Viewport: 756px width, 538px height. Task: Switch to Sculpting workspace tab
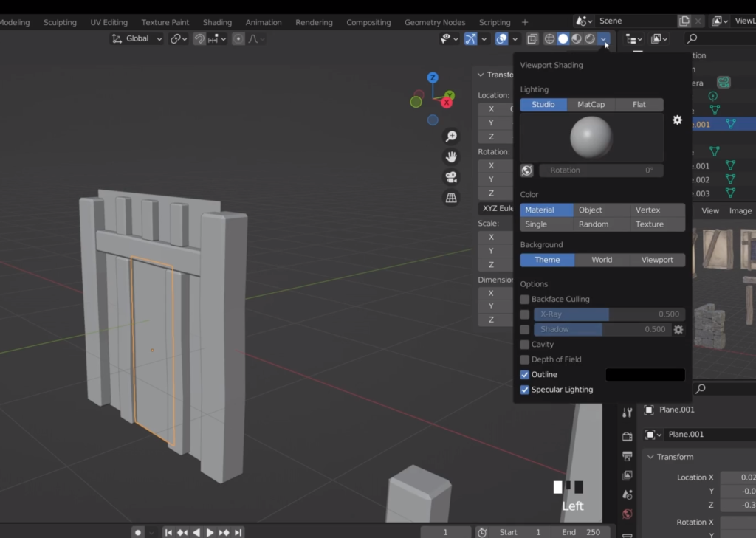pyautogui.click(x=60, y=22)
